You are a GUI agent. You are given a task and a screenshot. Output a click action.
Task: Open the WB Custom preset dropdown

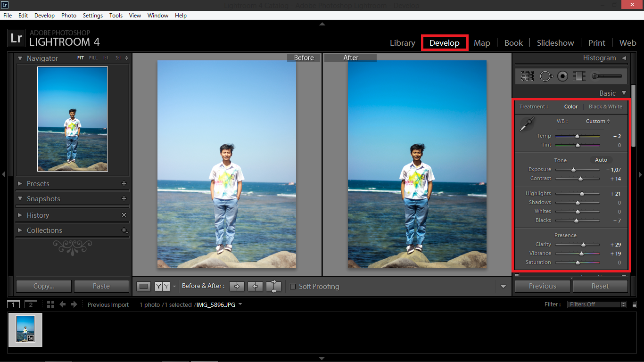point(597,121)
